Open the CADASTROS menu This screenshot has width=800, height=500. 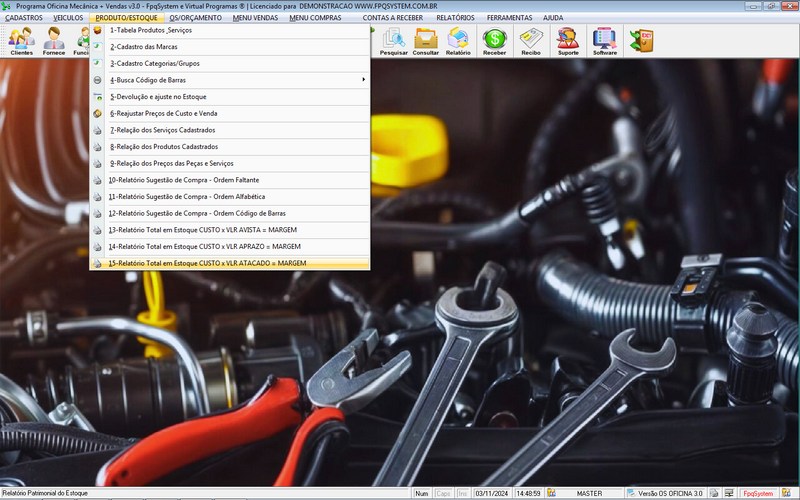[x=24, y=18]
